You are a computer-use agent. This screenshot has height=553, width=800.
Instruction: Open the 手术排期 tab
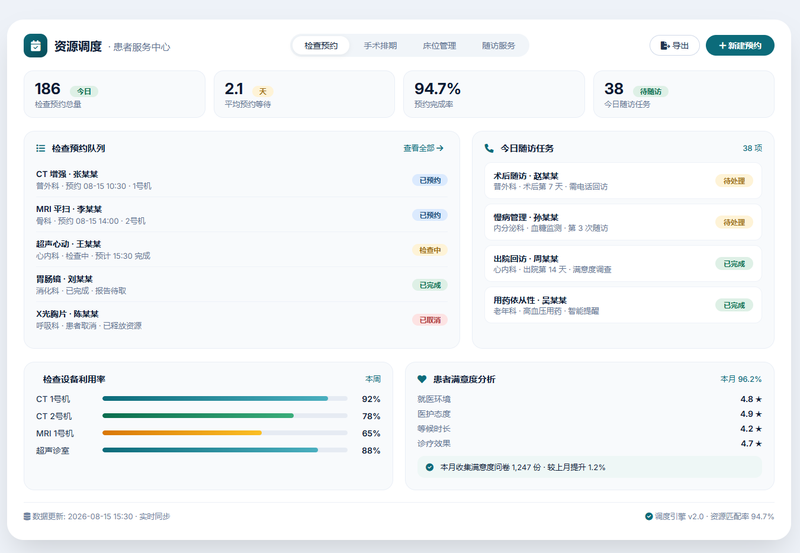[380, 45]
